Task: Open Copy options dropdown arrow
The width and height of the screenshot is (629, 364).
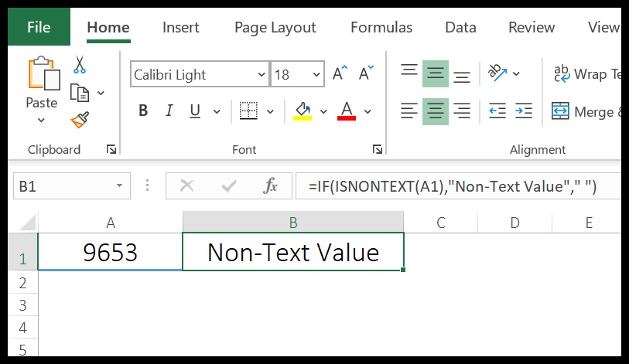Action: 101,93
